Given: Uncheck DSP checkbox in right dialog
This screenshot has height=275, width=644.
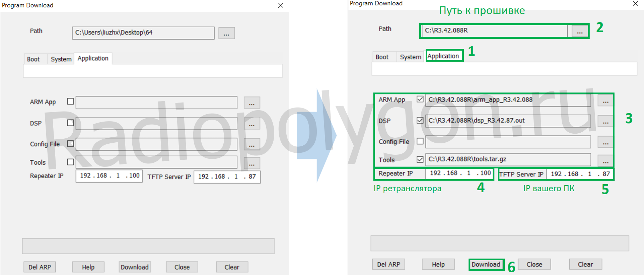Looking at the screenshot, I should pos(420,120).
